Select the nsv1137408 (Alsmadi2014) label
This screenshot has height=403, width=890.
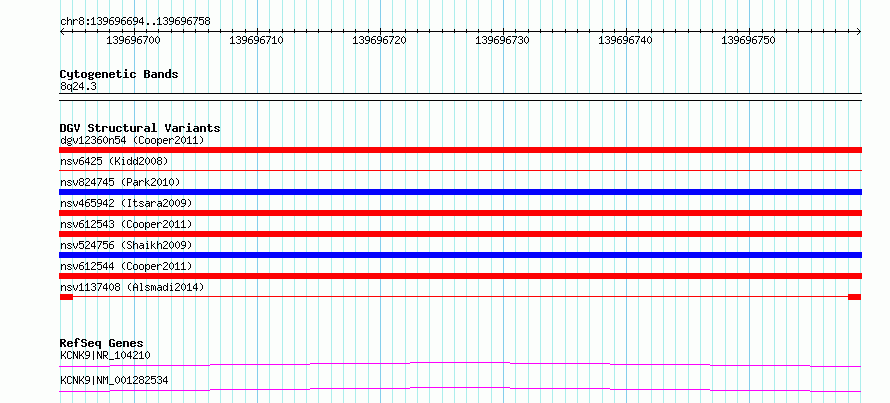click(x=132, y=287)
